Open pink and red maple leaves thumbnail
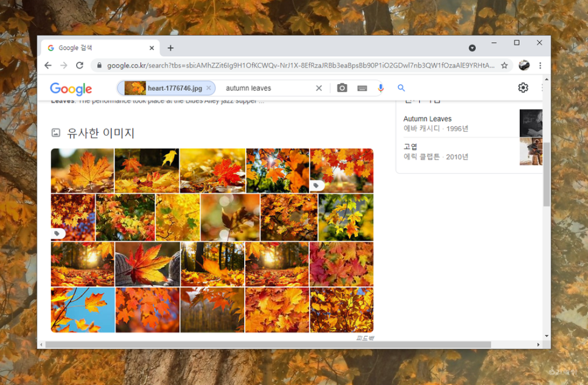The height and width of the screenshot is (385, 588). coord(341,264)
